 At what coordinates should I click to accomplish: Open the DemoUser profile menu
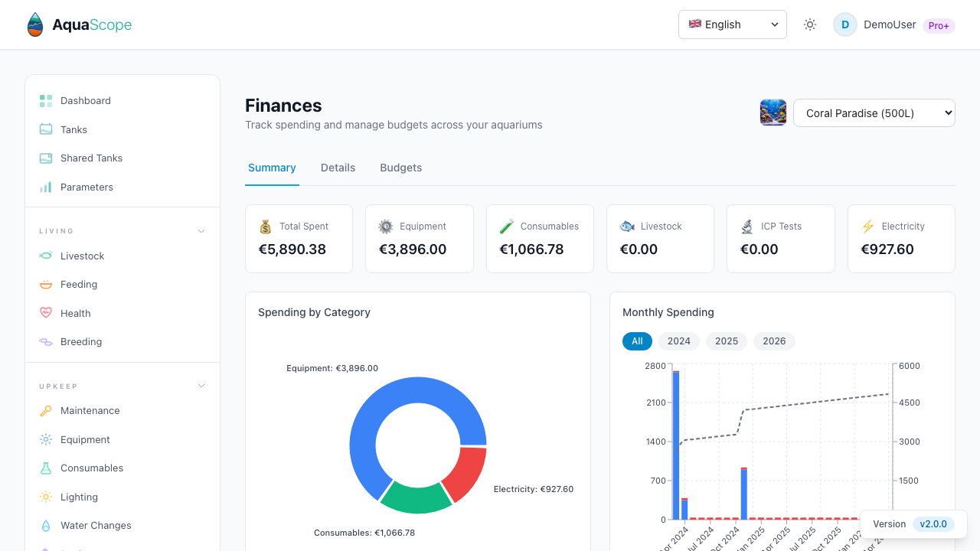point(890,24)
